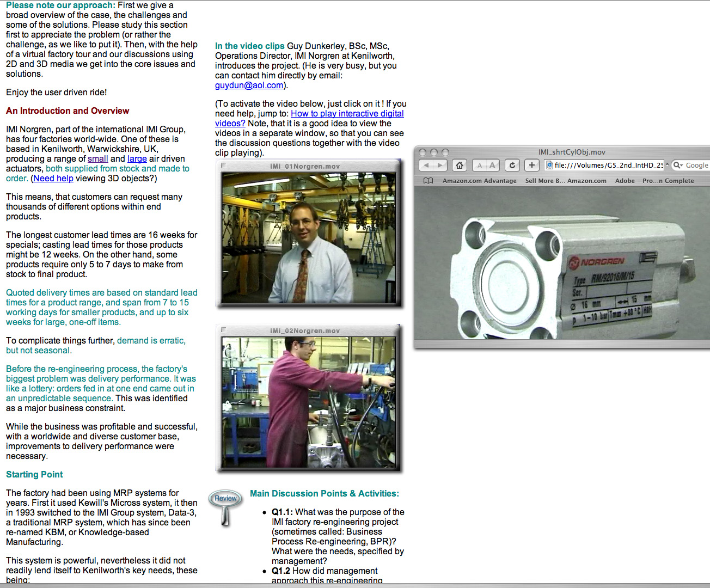Click the 'Please note our approach:' text

click(60, 5)
